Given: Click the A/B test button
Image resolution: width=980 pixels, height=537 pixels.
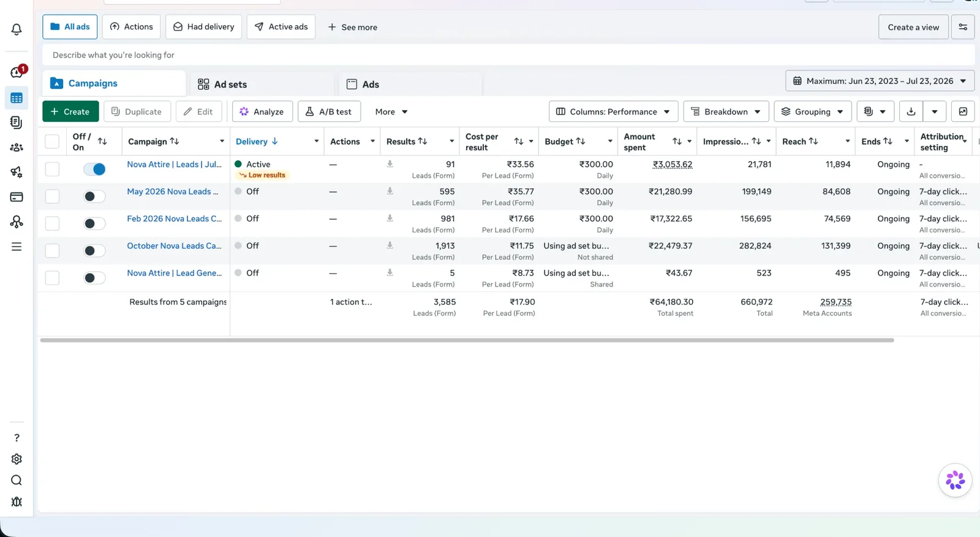Looking at the screenshot, I should 329,111.
